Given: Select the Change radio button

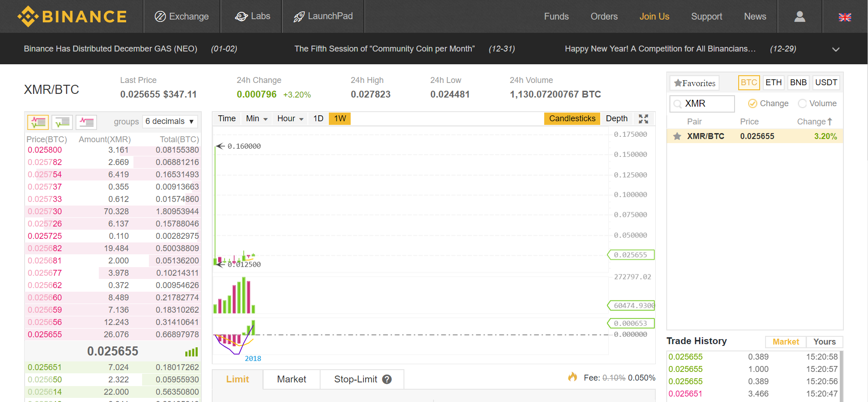Looking at the screenshot, I should 753,103.
